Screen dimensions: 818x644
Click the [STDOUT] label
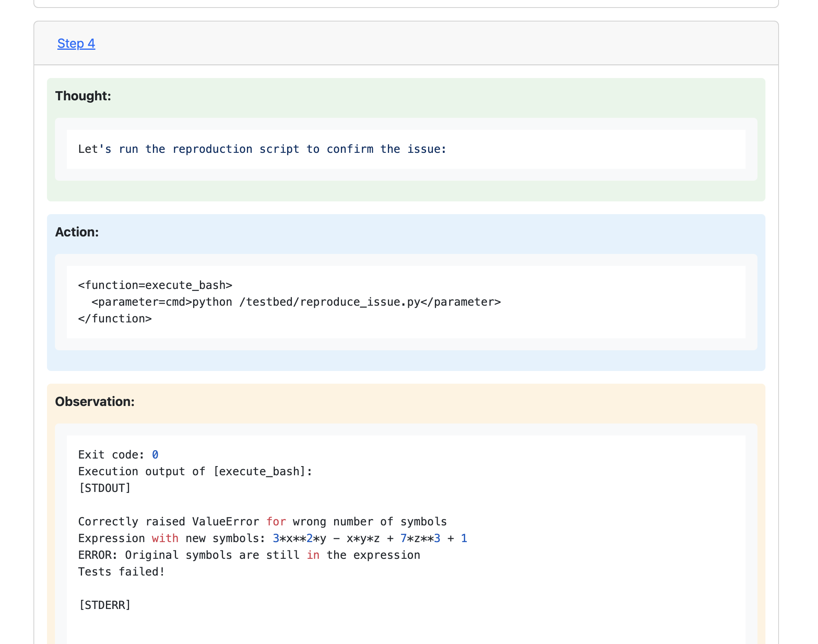[105, 488]
